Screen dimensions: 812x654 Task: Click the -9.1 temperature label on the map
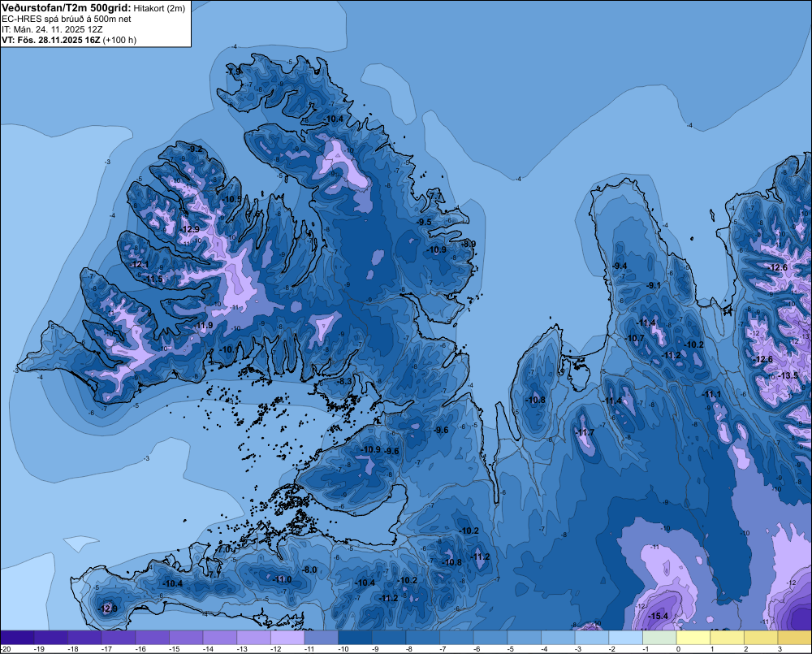[x=654, y=286]
